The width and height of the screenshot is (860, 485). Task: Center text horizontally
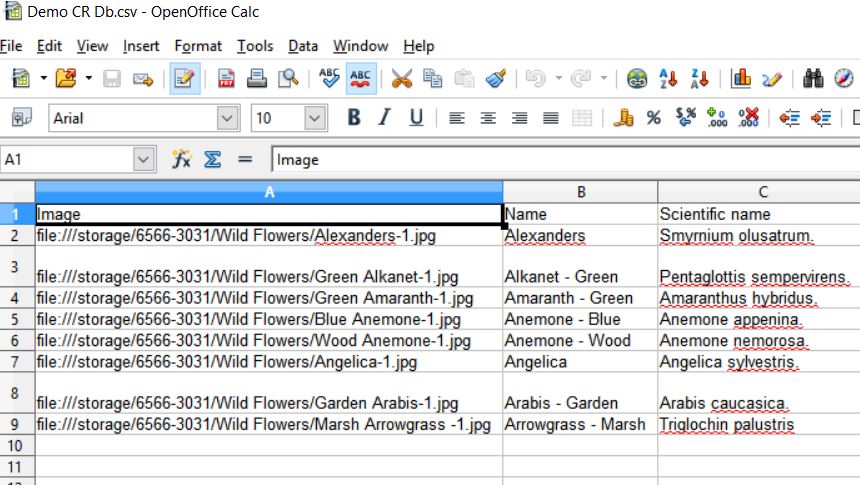[488, 118]
